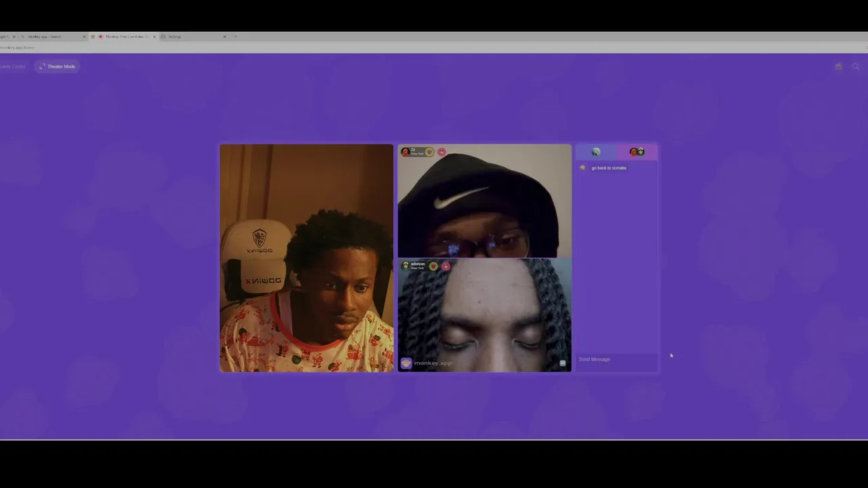Click adoriyan's profile avatar
Screen dimensions: 868x488
coord(406,266)
